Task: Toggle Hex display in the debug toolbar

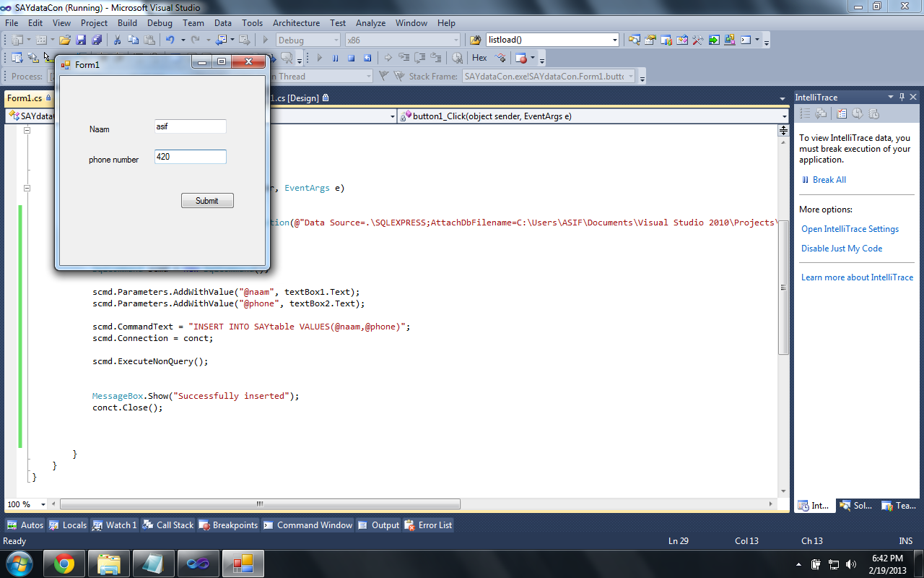Action: (x=479, y=58)
